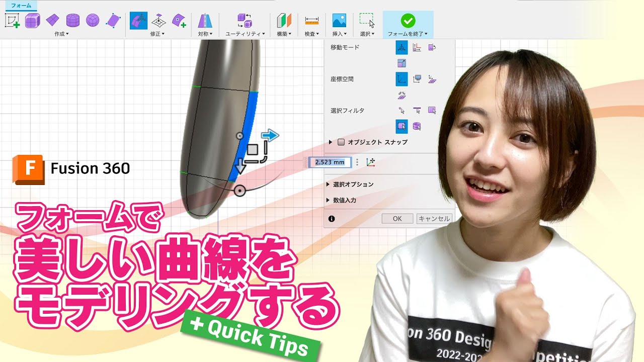Screen dimensions: 644x362
Task: Click the Select tool dashed-box icon
Action: (367, 20)
